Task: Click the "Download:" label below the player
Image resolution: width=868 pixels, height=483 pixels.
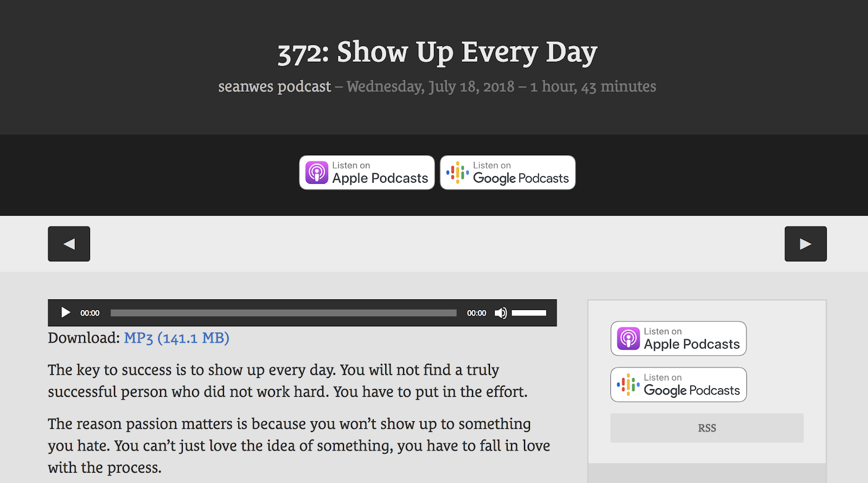Action: 84,338
